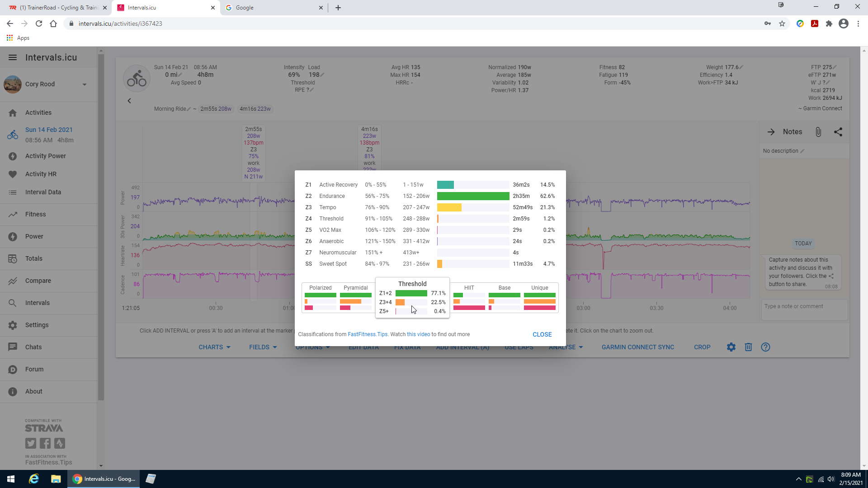
Task: Click the Z1 Active Recovery teal bar
Action: [x=445, y=185]
